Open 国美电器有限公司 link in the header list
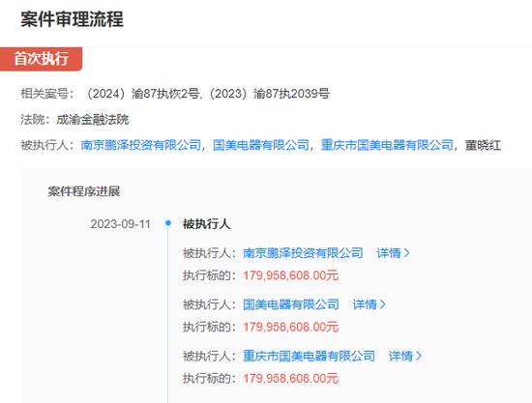 [x=261, y=145]
